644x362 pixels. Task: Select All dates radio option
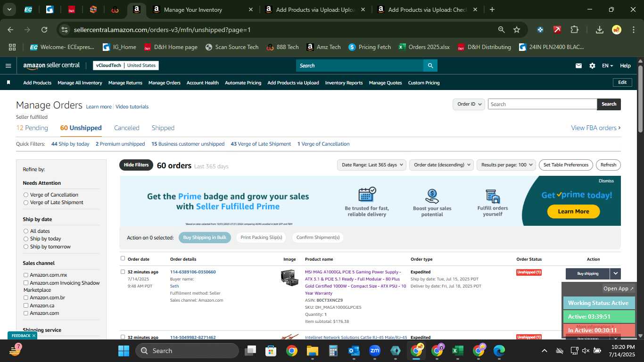pyautogui.click(x=26, y=231)
